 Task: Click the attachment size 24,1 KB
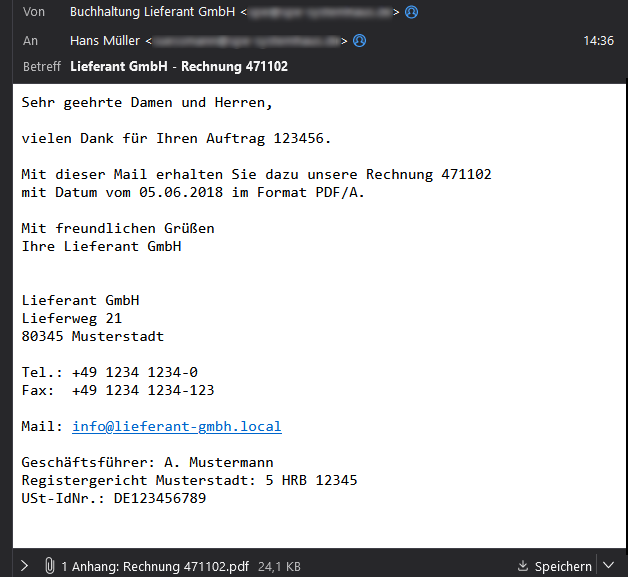(x=281, y=566)
